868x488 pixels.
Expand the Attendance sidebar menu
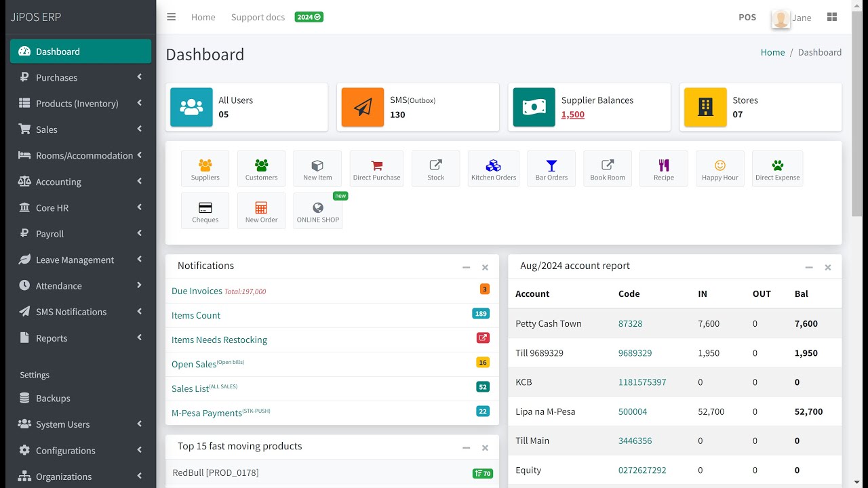[x=81, y=286]
